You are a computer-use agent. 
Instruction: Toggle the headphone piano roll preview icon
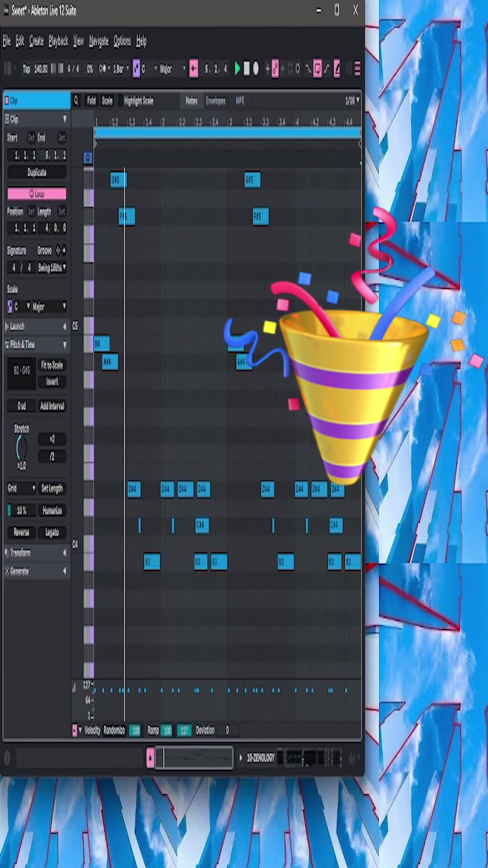coord(88,157)
